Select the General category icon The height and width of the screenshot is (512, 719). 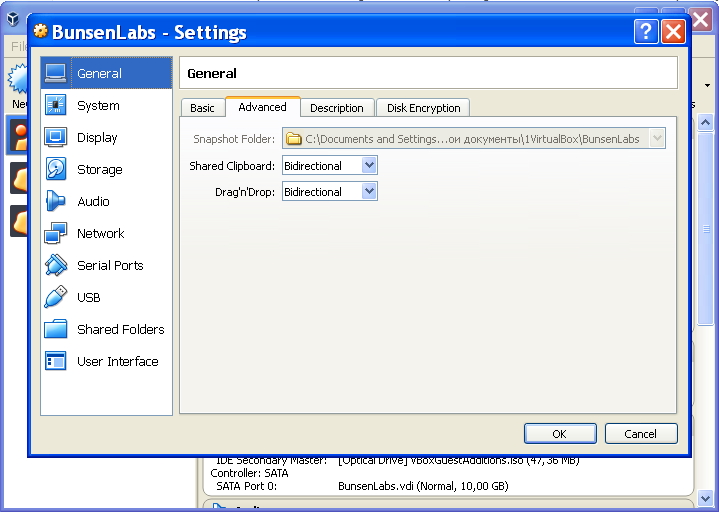(x=55, y=73)
